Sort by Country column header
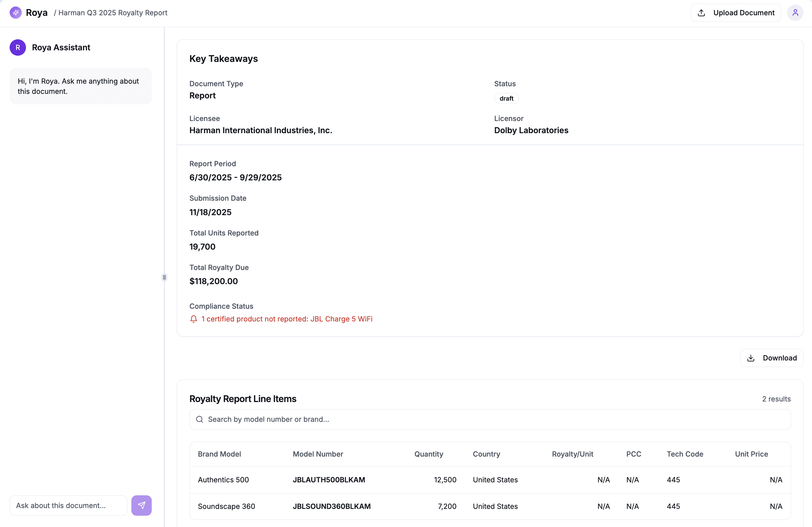This screenshot has height=527, width=812. pyautogui.click(x=486, y=454)
